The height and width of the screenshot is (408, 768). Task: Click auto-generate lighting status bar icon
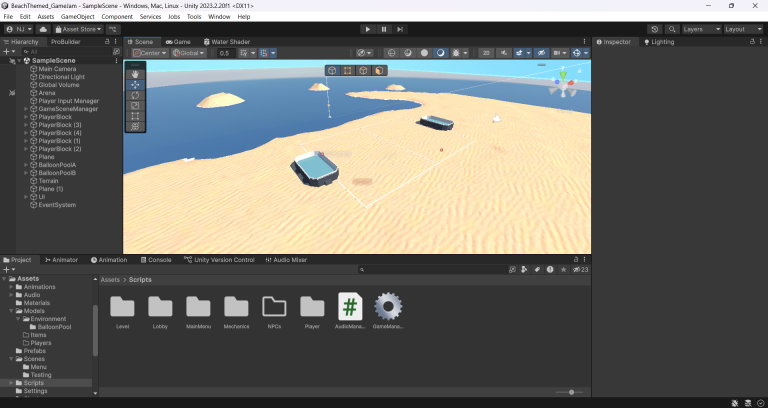(747, 403)
